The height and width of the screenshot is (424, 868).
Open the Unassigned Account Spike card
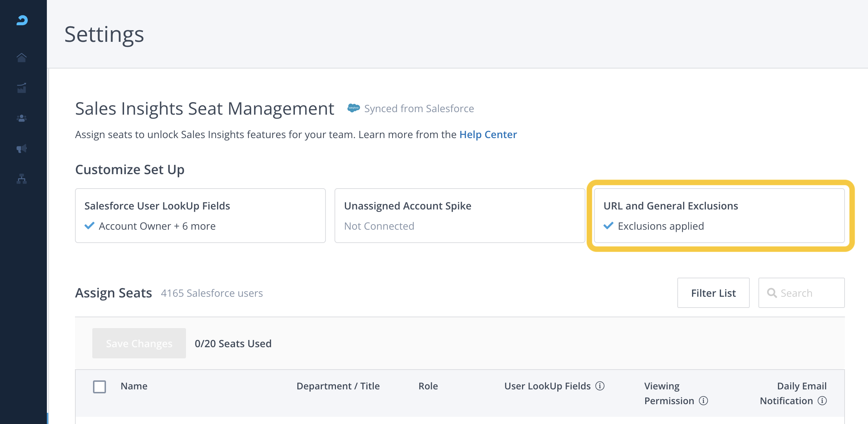(x=460, y=216)
